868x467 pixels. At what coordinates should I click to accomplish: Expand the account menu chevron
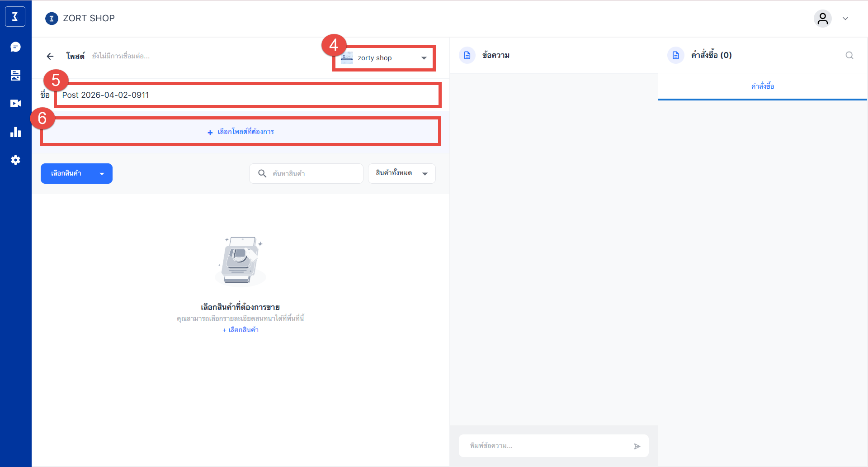845,19
